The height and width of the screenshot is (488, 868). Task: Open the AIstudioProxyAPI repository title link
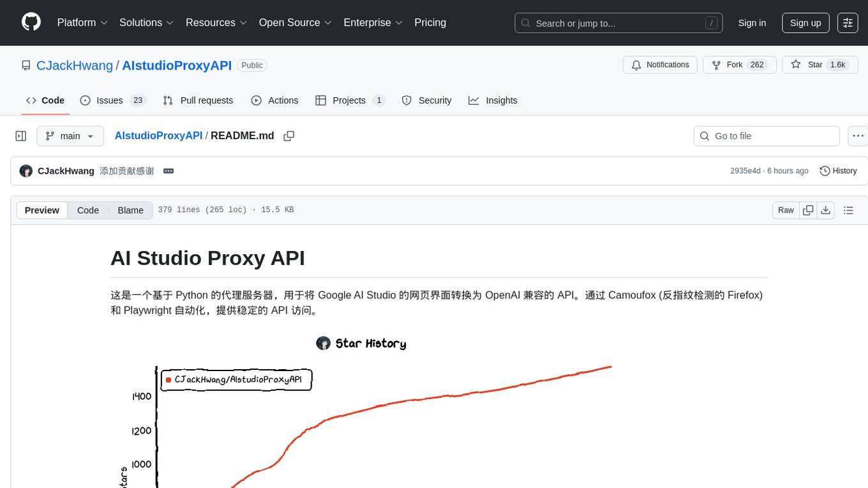[177, 65]
